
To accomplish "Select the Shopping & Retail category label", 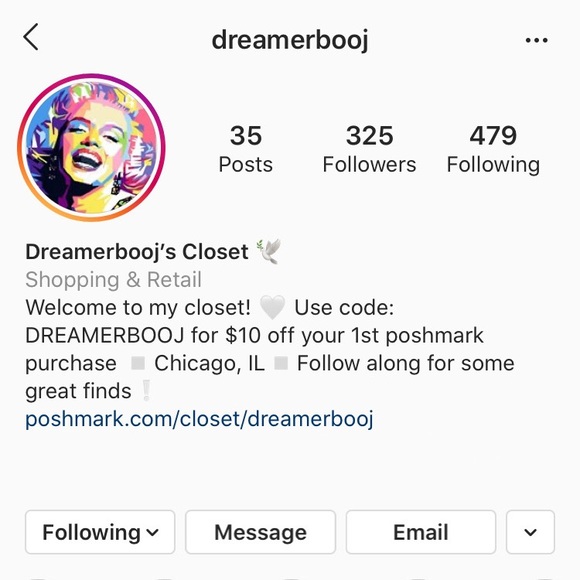I will click(113, 280).
